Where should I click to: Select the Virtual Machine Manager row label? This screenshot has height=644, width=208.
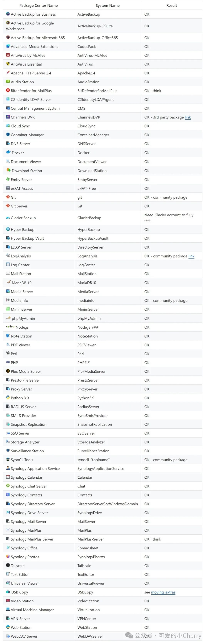[32, 610]
